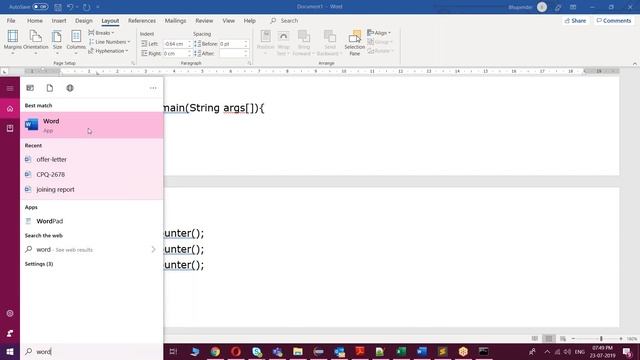Image resolution: width=640 pixels, height=360 pixels.
Task: Switch to the Home ribbon tab
Action: (x=35, y=20)
